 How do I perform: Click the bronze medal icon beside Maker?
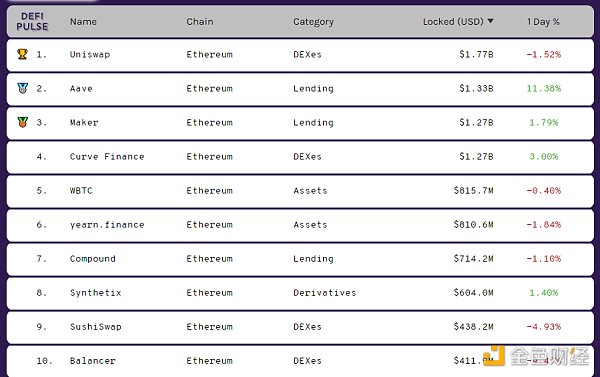[23, 122]
